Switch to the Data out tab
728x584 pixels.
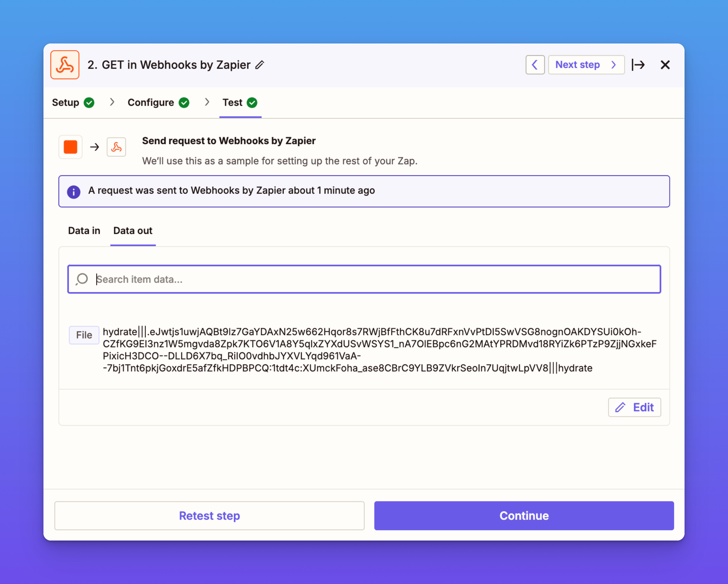[x=133, y=230]
